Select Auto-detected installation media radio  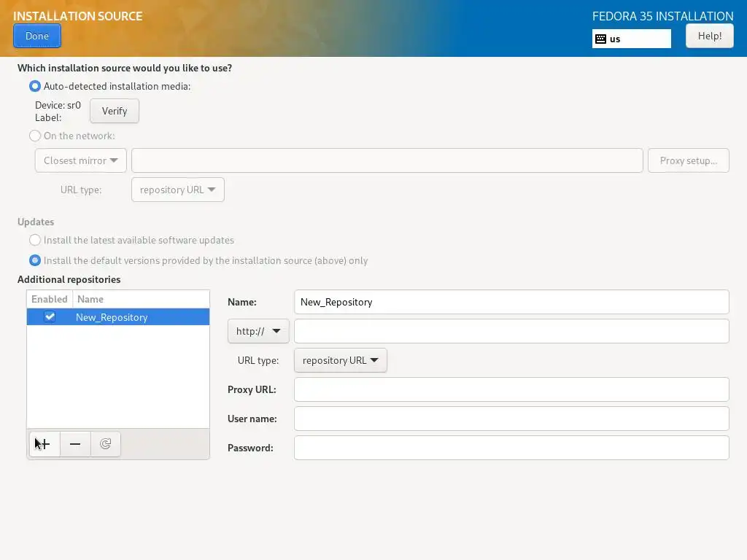coord(35,86)
